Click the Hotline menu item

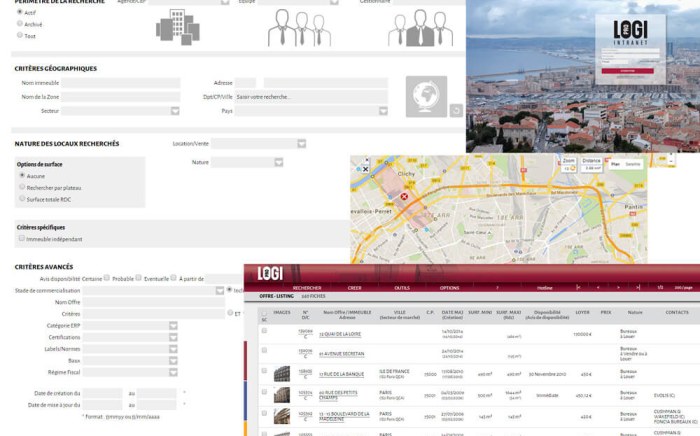click(545, 288)
